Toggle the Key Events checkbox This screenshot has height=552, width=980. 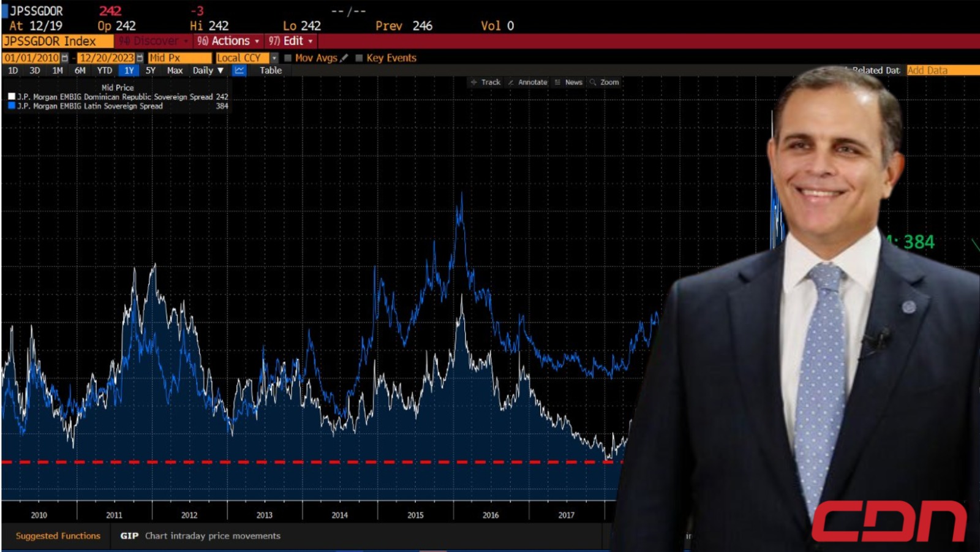coord(360,58)
